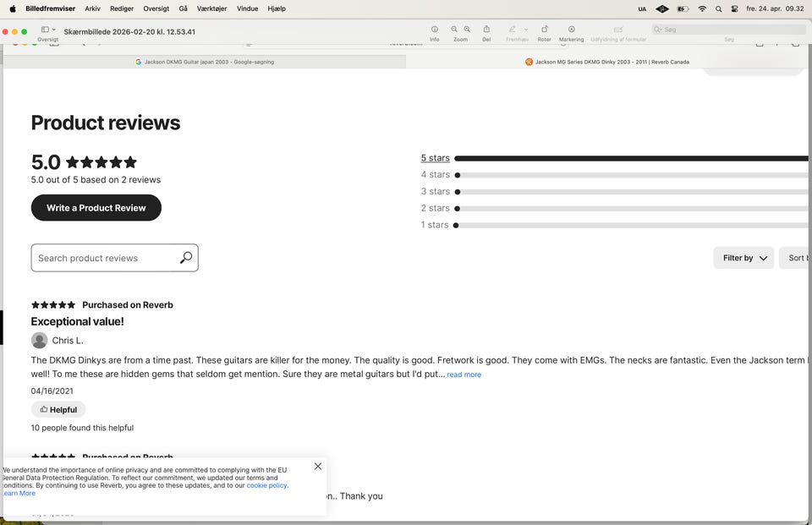
Task: Switch to Jackson DKMG Google-søgning tab
Action: (205, 62)
